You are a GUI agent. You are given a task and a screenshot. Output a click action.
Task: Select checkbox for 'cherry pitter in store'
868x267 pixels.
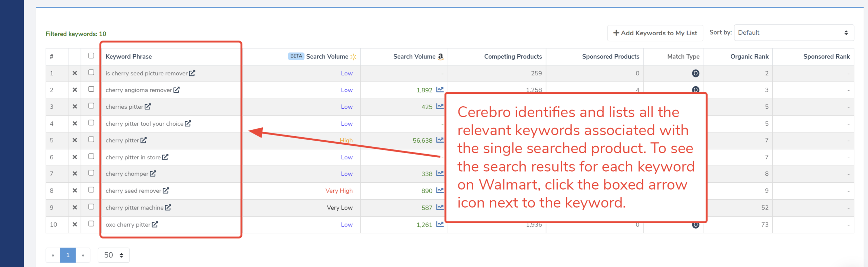click(x=91, y=156)
